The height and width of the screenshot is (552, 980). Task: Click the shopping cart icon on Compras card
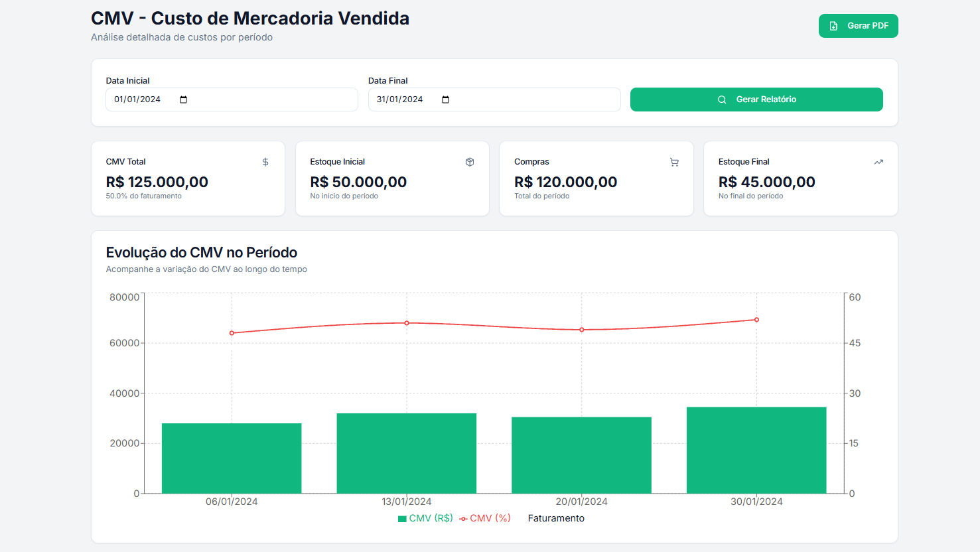pos(674,161)
